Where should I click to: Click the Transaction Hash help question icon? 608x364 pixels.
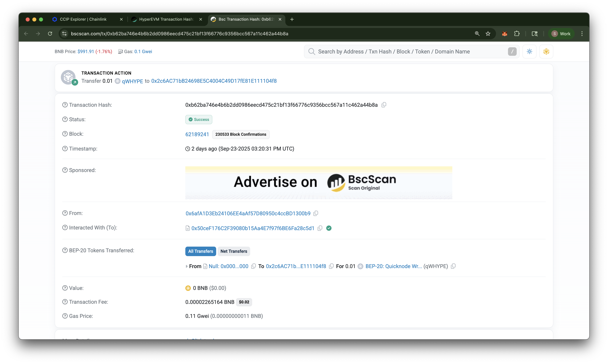[65, 105]
